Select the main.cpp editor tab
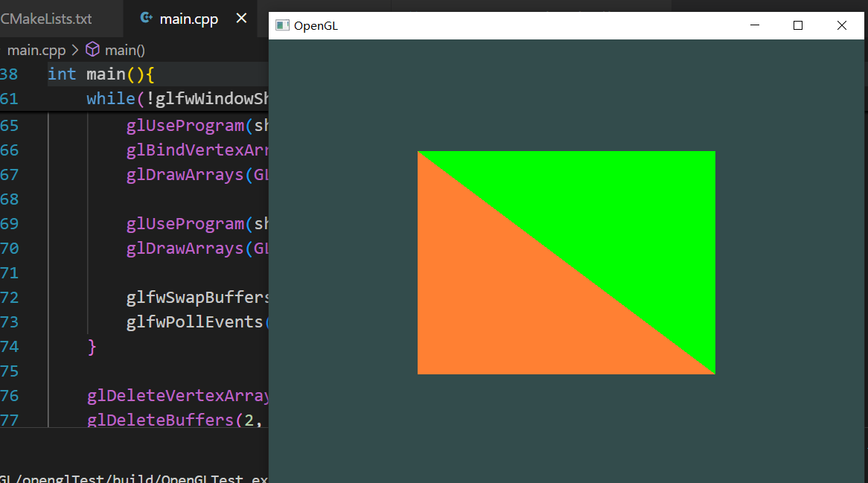Viewport: 868px width, 483px height. [x=188, y=19]
